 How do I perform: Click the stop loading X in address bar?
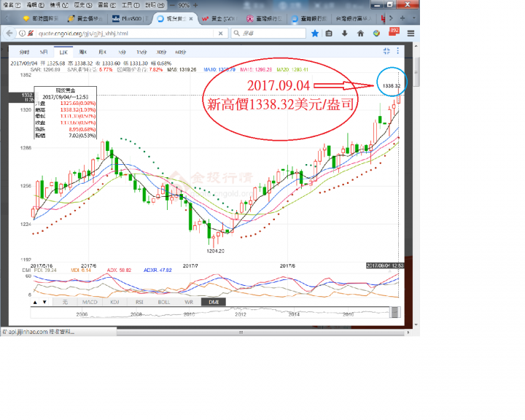[221, 33]
